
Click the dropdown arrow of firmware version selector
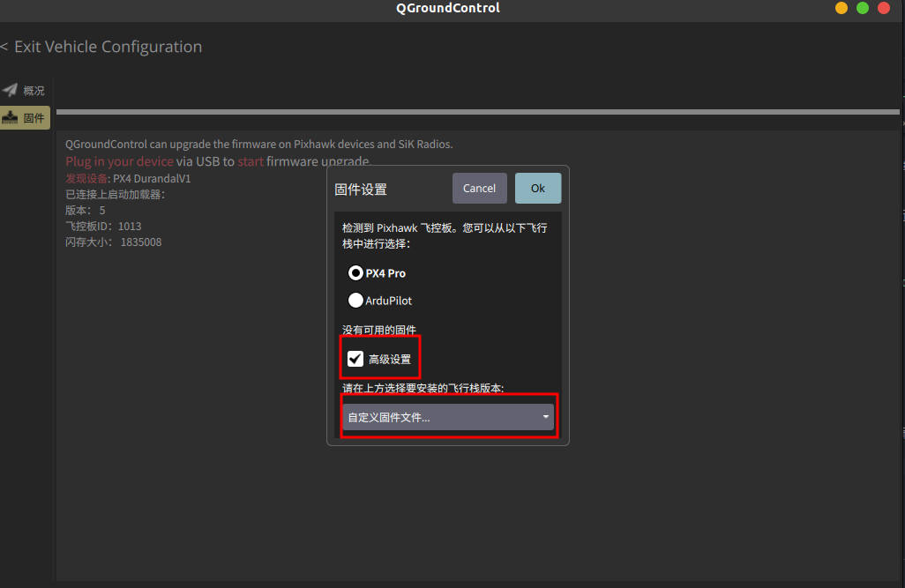pyautogui.click(x=546, y=417)
